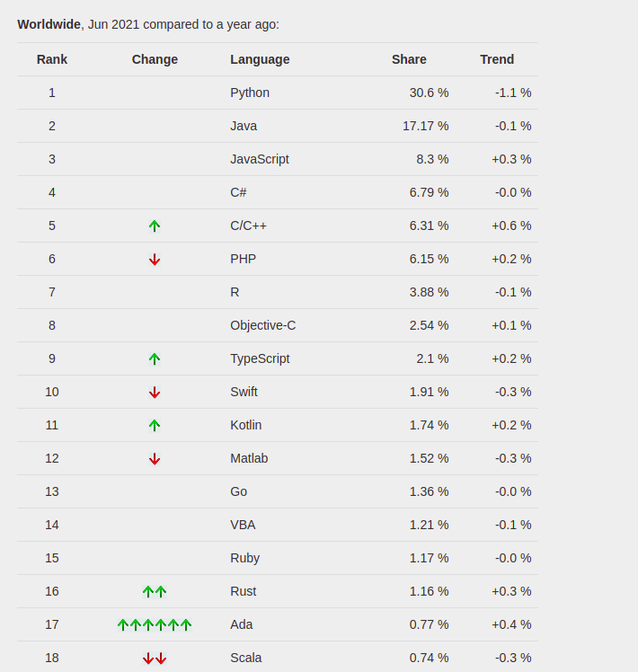Click the green up arrow for Kotlin
This screenshot has height=672, width=638.
(x=155, y=425)
